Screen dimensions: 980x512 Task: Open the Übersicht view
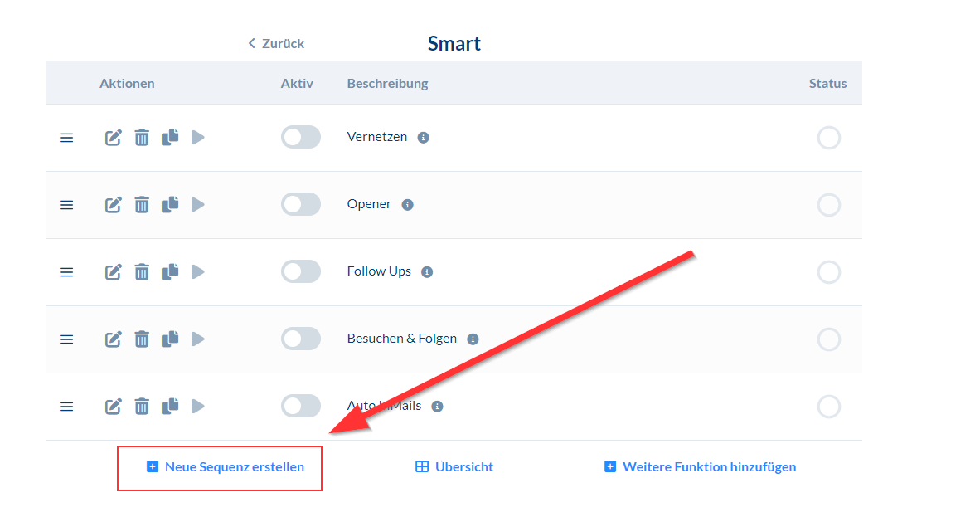(x=454, y=467)
